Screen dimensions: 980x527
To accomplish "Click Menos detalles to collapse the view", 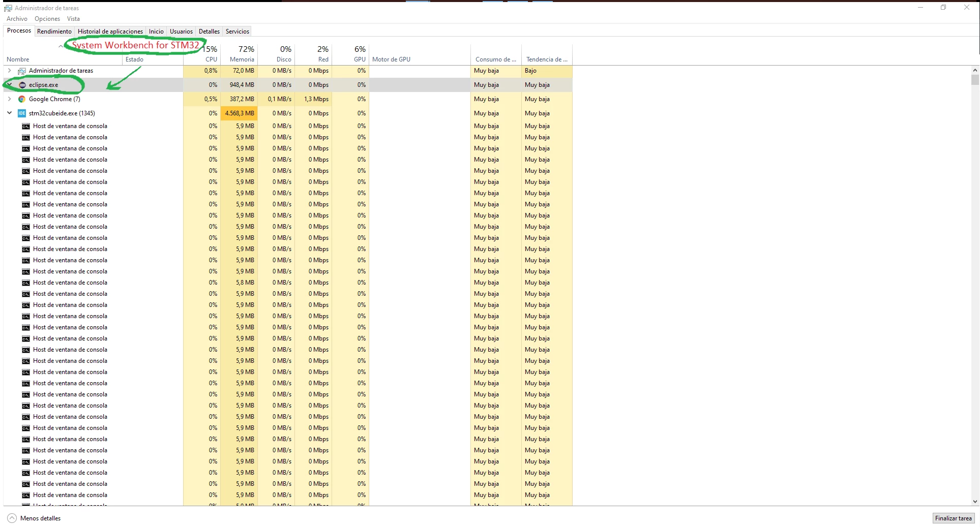I will (x=34, y=518).
